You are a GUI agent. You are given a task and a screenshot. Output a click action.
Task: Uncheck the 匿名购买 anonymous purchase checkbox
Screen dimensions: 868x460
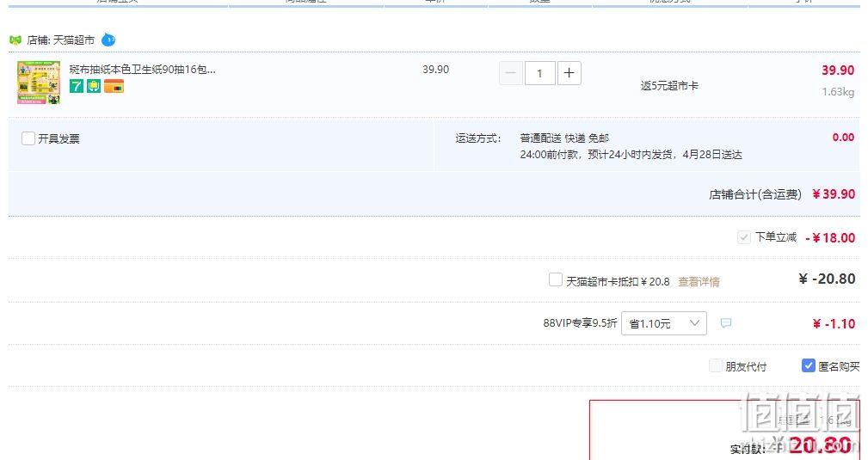point(809,365)
